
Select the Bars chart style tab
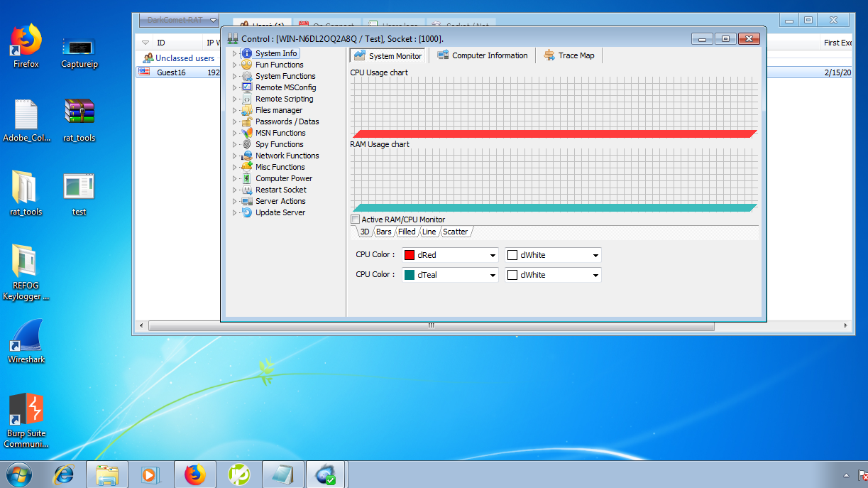click(x=383, y=232)
